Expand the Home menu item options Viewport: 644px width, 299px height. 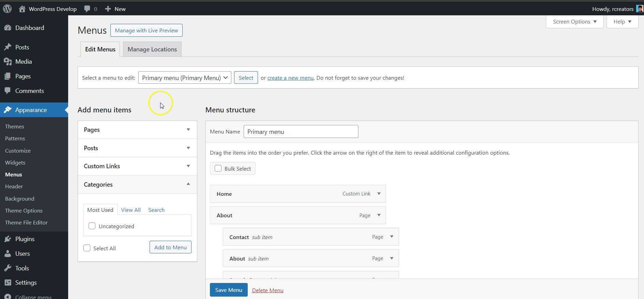pos(379,194)
